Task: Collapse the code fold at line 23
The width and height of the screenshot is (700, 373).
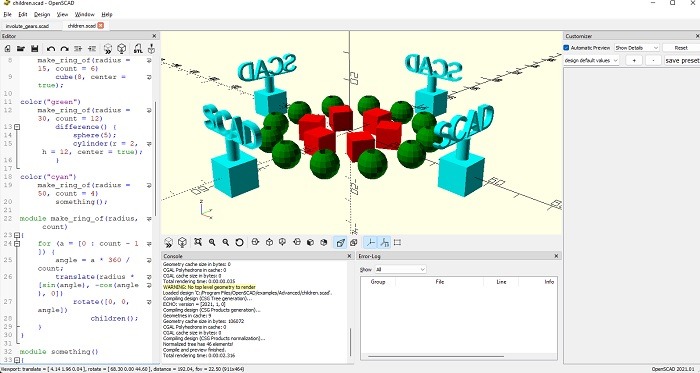Action: [17, 235]
